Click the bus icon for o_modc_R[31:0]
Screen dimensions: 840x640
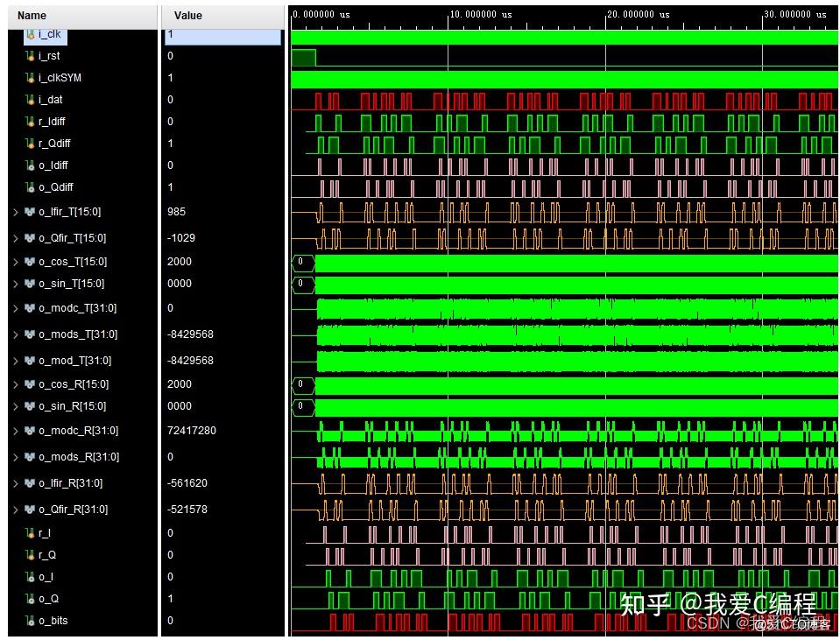click(32, 431)
